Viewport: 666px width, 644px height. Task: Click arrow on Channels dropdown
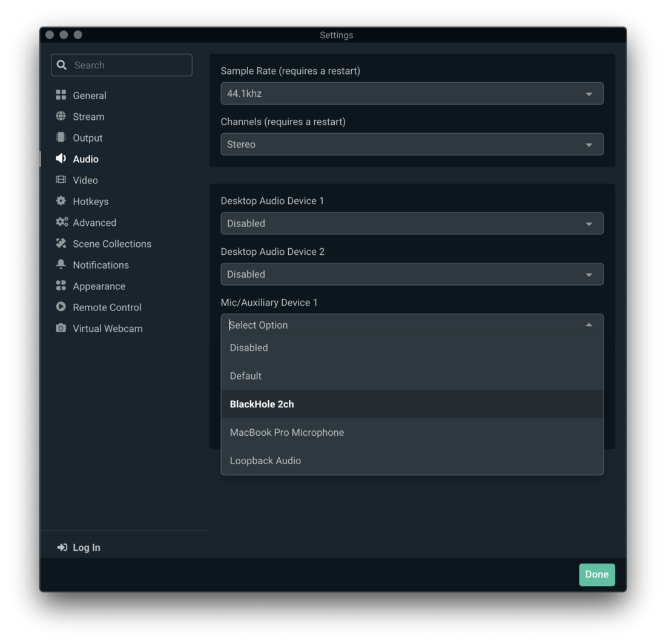click(x=589, y=145)
